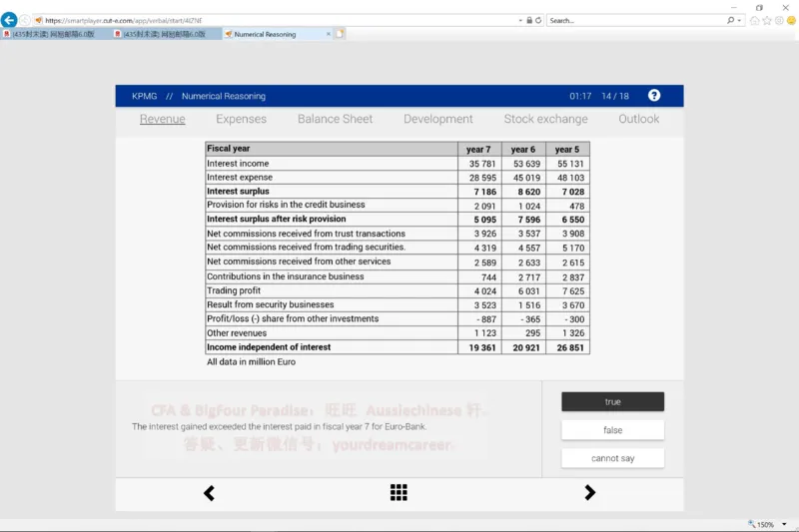Image resolution: width=799 pixels, height=532 pixels.
Task: Open the Stock exchange tab
Action: 545,119
